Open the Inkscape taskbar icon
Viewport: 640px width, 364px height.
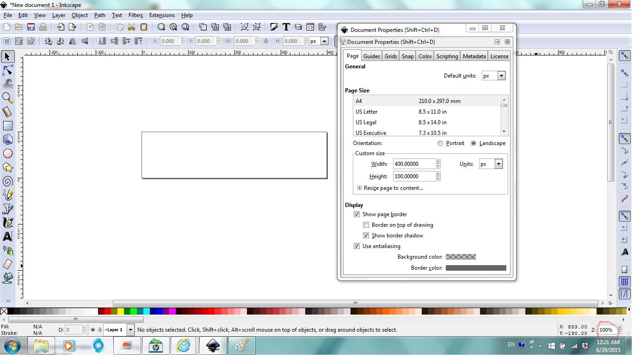(213, 346)
